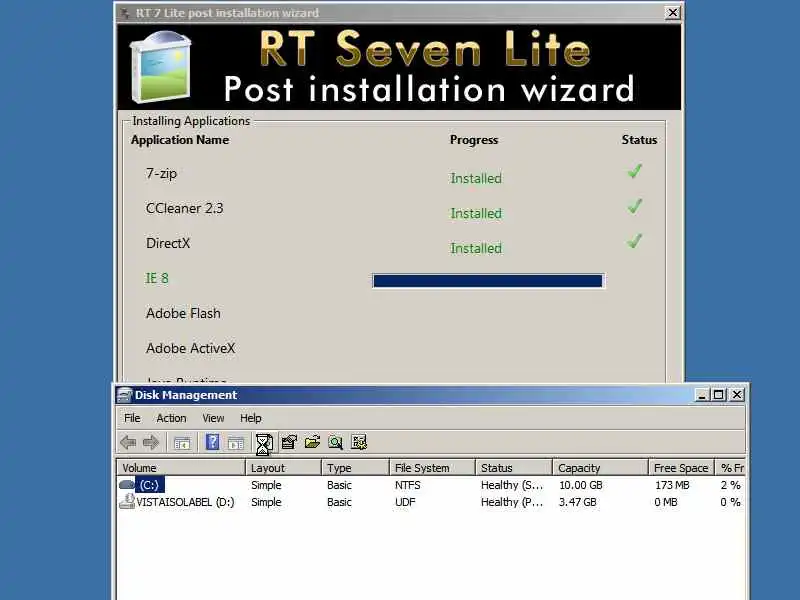Click the CCleaner 2.3 application name
This screenshot has height=600, width=800.
coord(185,208)
